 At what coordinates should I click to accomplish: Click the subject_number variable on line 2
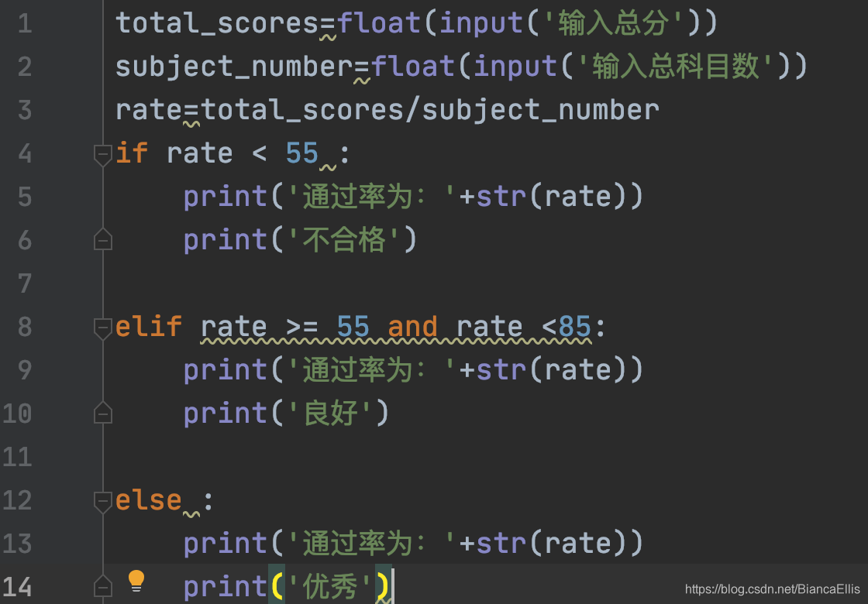click(x=234, y=67)
